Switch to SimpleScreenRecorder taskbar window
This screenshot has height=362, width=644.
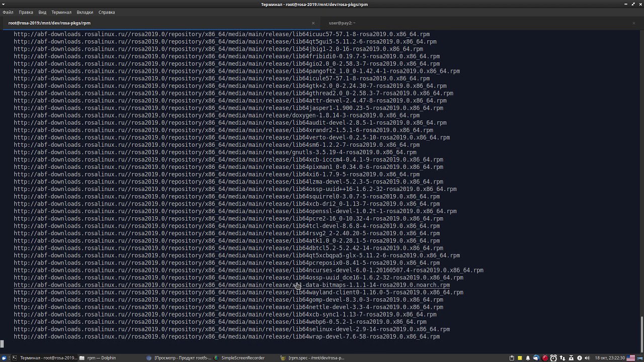click(239, 358)
